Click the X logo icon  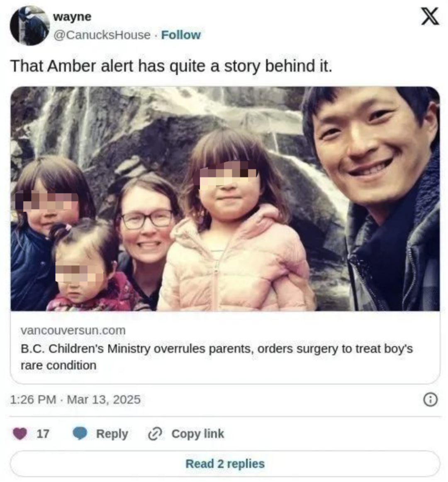point(430,17)
